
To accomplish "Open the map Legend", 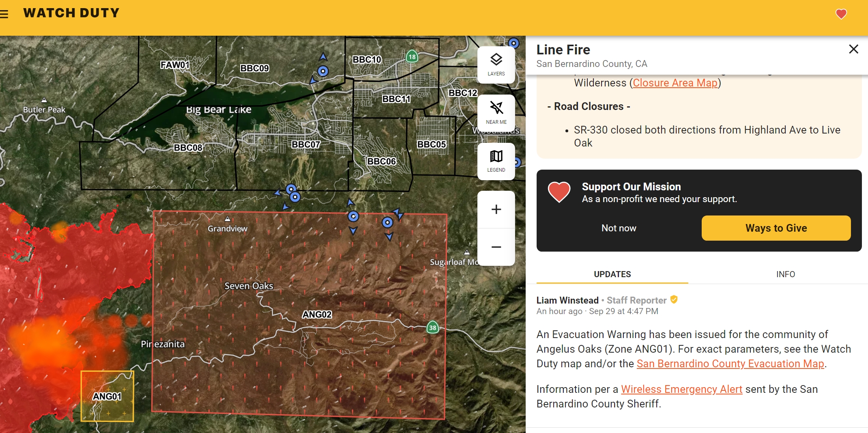I will click(x=496, y=161).
